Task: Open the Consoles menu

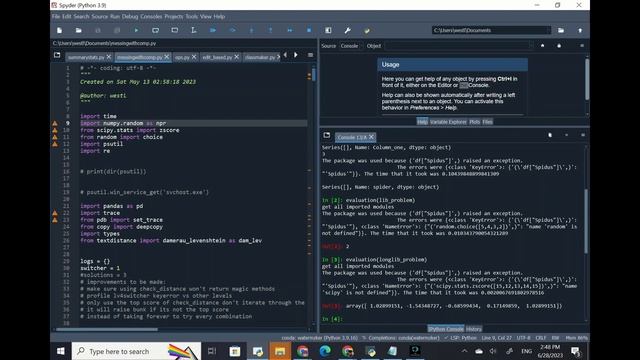Action: coord(151,17)
